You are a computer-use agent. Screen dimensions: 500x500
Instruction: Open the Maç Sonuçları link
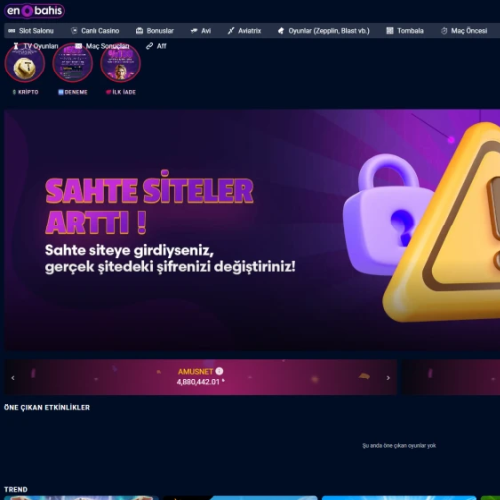pyautogui.click(x=102, y=46)
